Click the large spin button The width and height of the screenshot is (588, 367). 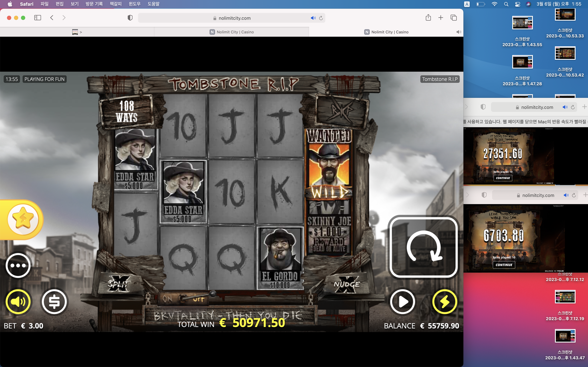423,247
